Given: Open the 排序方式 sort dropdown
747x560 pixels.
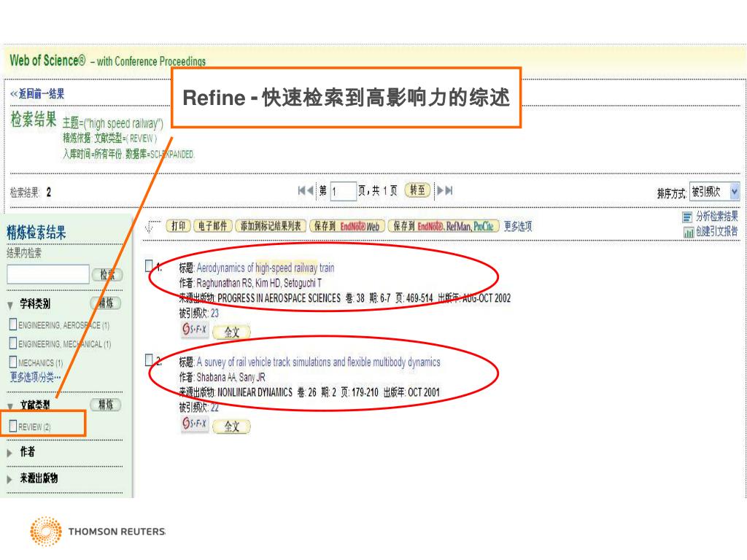Looking at the screenshot, I should [x=714, y=192].
